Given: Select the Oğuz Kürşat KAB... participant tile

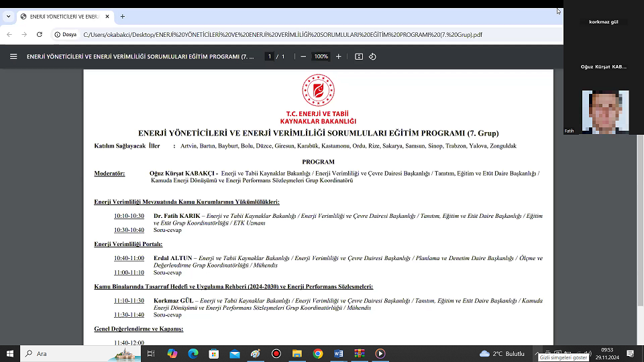Looking at the screenshot, I should point(604,66).
